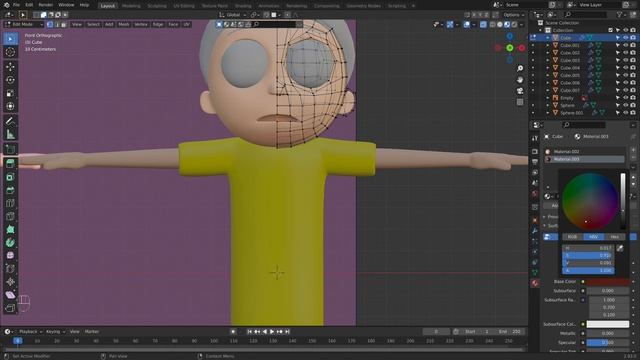Select the Poly Build tool
Viewport: 640px width, 360px height.
pos(10,229)
